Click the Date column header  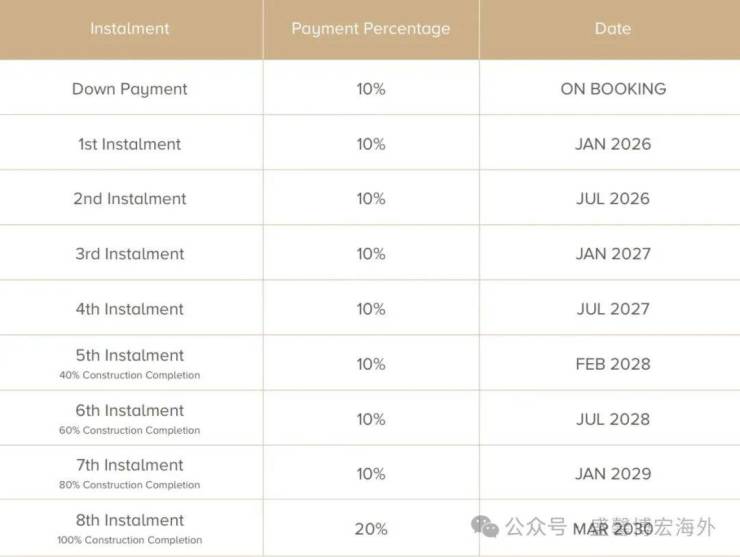click(x=612, y=29)
